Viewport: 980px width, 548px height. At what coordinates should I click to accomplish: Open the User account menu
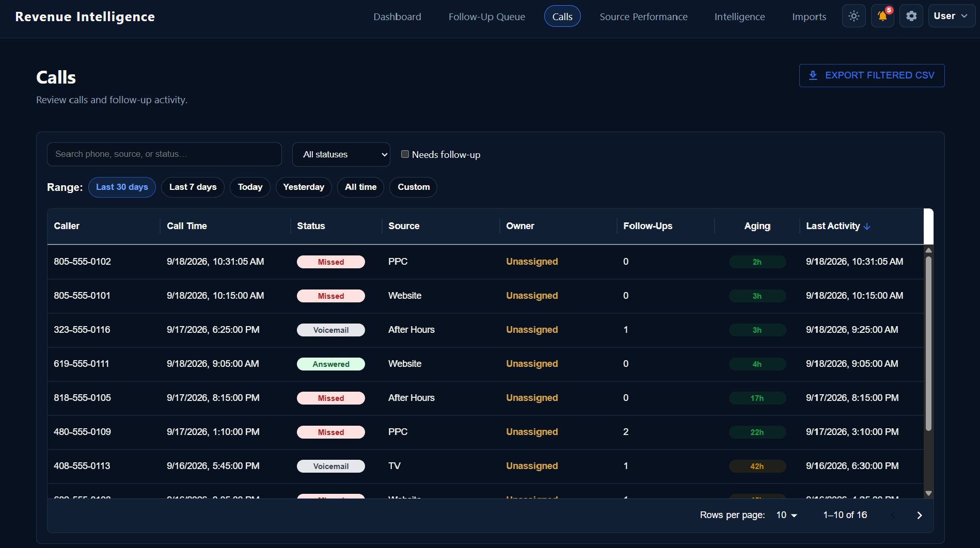point(951,16)
